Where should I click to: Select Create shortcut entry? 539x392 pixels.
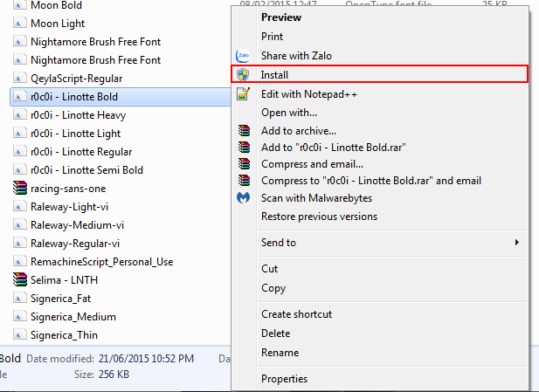tap(296, 314)
